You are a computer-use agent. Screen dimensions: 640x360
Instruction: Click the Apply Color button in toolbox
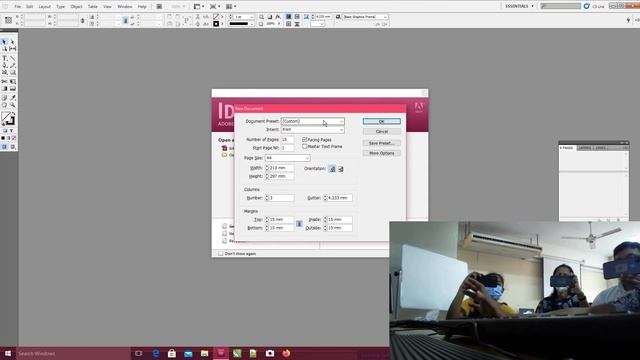coord(3,138)
